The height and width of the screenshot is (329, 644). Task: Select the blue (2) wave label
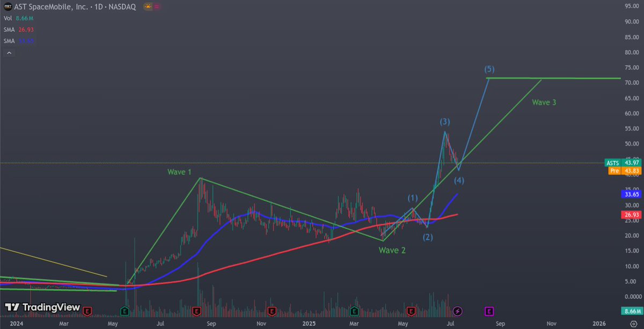[x=427, y=237]
